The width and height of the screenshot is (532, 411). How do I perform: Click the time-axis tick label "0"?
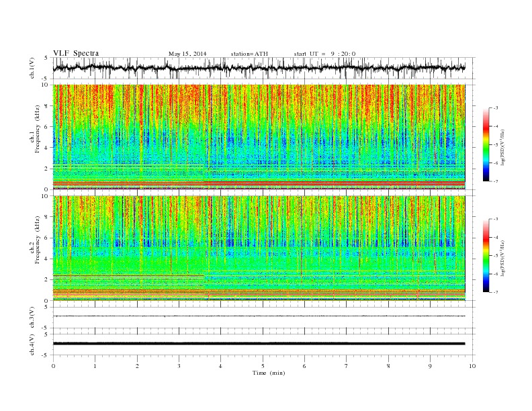(53, 366)
